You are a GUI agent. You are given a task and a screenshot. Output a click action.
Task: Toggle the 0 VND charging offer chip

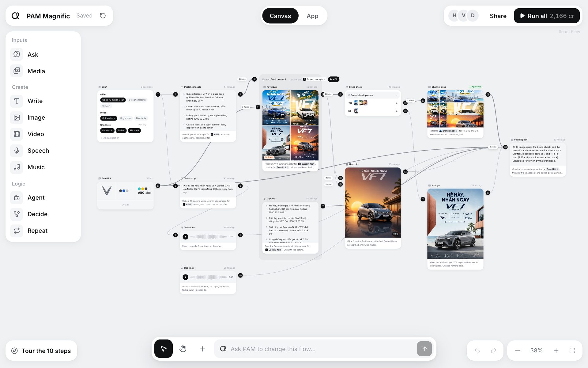coord(137,100)
